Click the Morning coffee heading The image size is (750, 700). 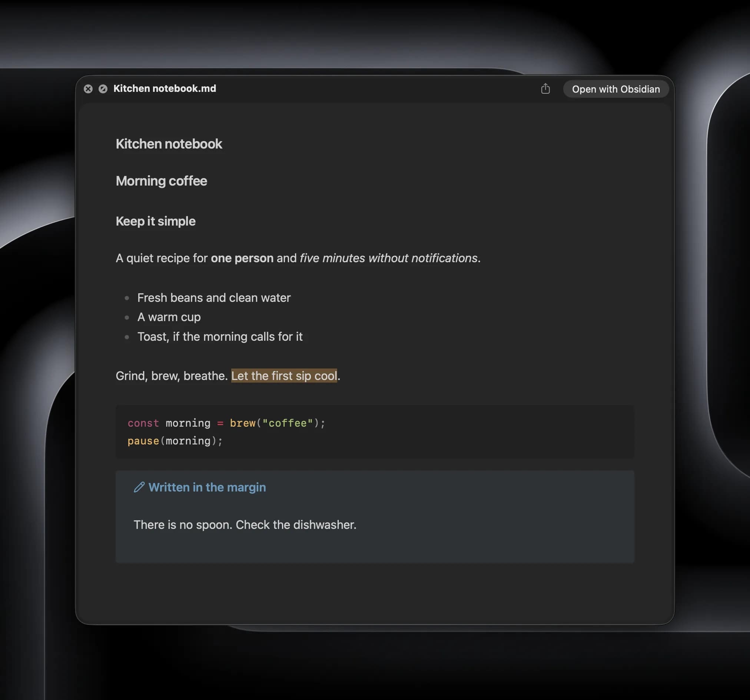pyautogui.click(x=161, y=181)
